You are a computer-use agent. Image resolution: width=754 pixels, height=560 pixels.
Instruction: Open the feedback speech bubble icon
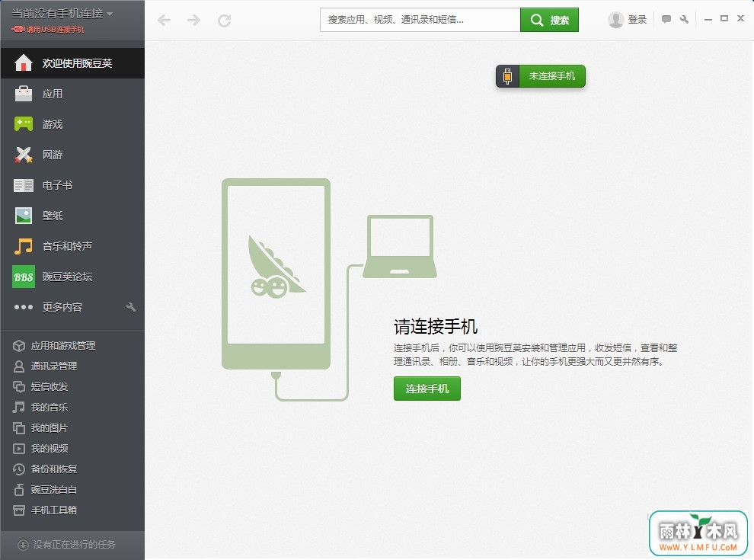tap(666, 19)
